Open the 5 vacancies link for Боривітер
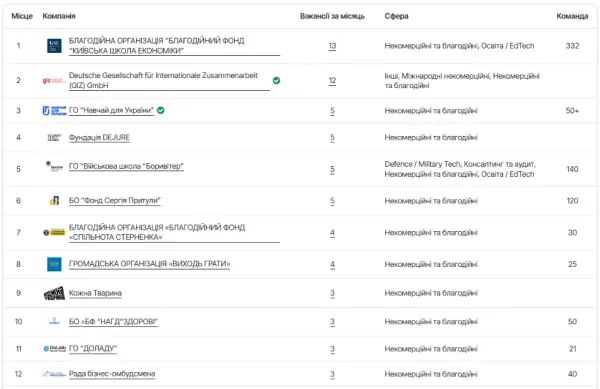Viewport: 600px width, 389px height. (332, 169)
